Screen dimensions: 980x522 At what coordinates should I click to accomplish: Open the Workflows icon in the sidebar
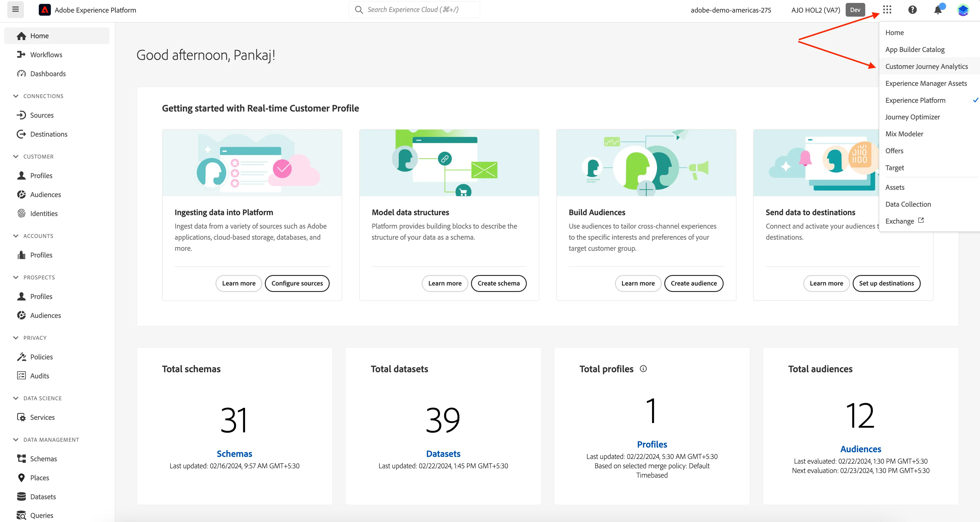tap(21, 55)
